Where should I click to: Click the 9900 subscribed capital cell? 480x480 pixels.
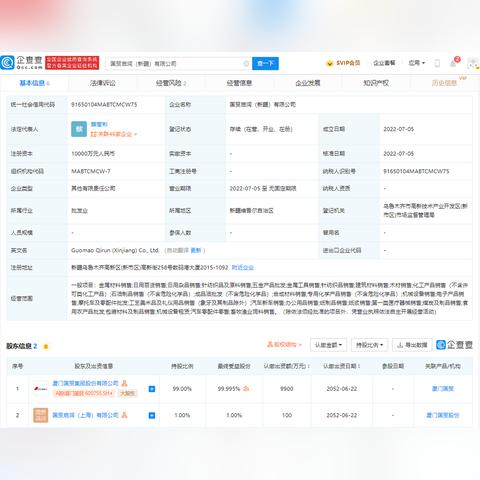point(287,389)
